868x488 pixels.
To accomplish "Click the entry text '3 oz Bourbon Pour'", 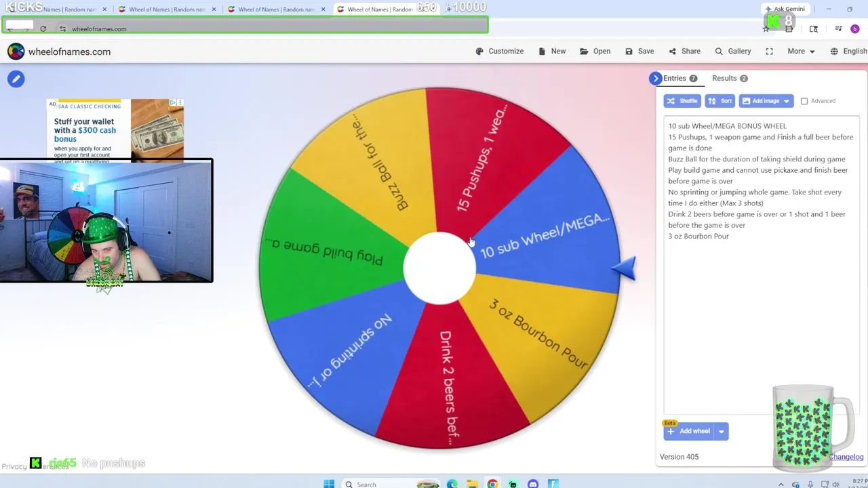I will tap(698, 237).
